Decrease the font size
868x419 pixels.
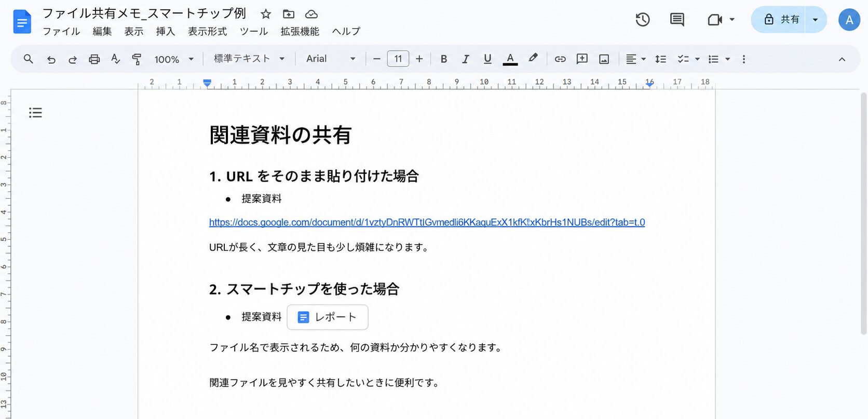[x=377, y=59]
